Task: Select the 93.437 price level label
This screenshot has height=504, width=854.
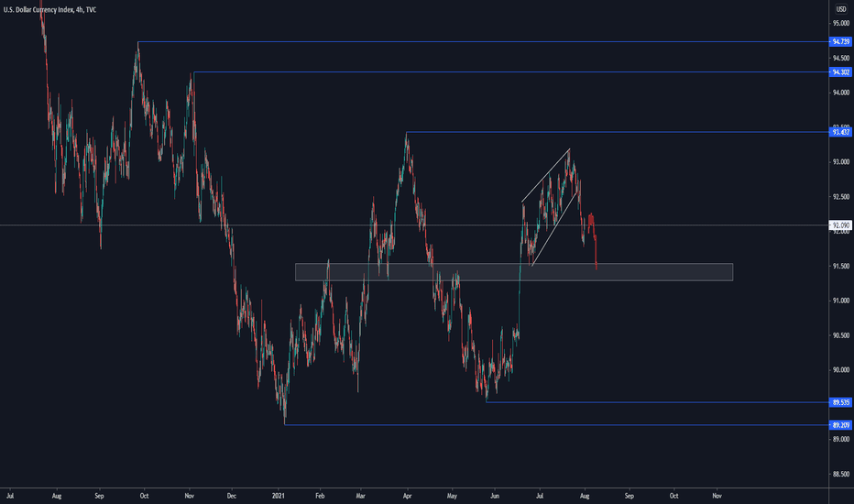Action: pyautogui.click(x=840, y=132)
